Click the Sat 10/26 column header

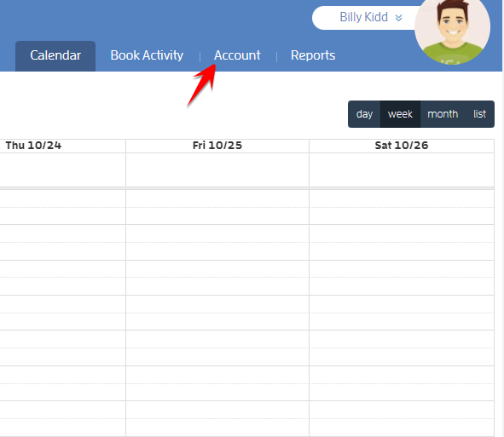pos(402,146)
